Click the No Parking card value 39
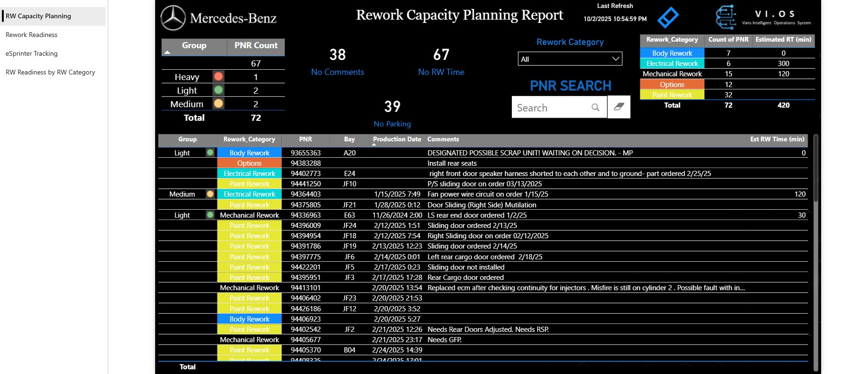Image resolution: width=868 pixels, height=374 pixels. [392, 107]
